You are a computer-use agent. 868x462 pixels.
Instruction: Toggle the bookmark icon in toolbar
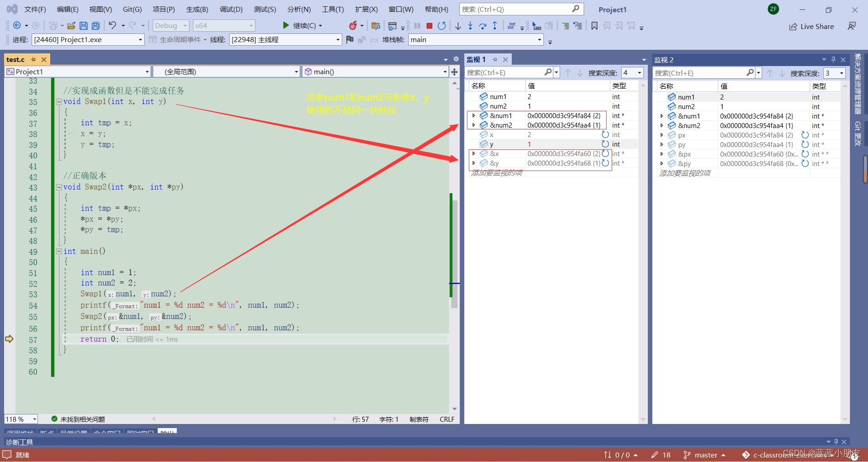coord(594,26)
